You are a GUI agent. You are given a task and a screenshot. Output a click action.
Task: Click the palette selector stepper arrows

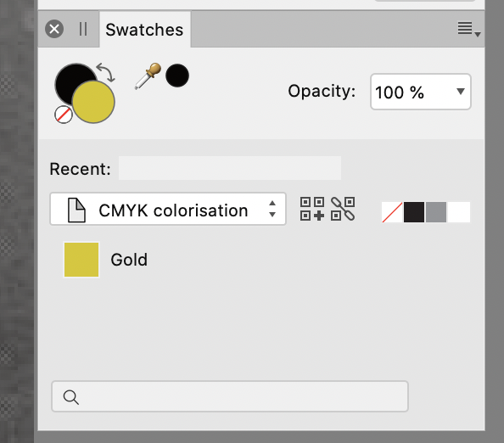pos(272,209)
